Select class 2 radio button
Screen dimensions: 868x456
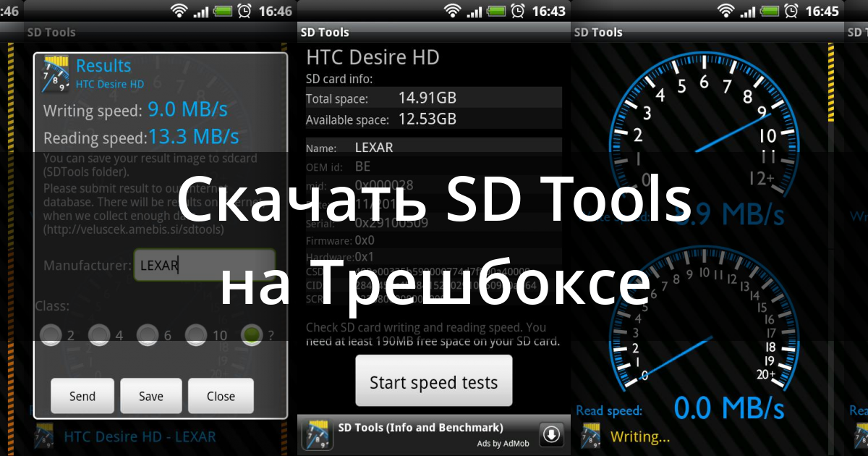(51, 334)
